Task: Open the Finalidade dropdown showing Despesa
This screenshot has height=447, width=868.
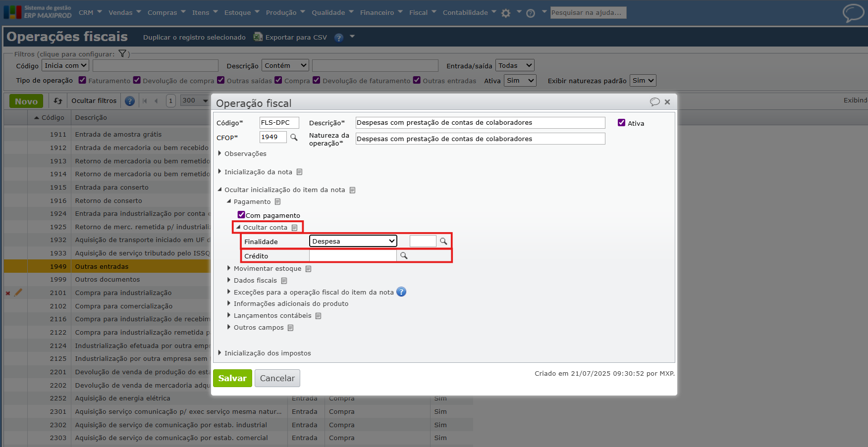Action: click(353, 241)
